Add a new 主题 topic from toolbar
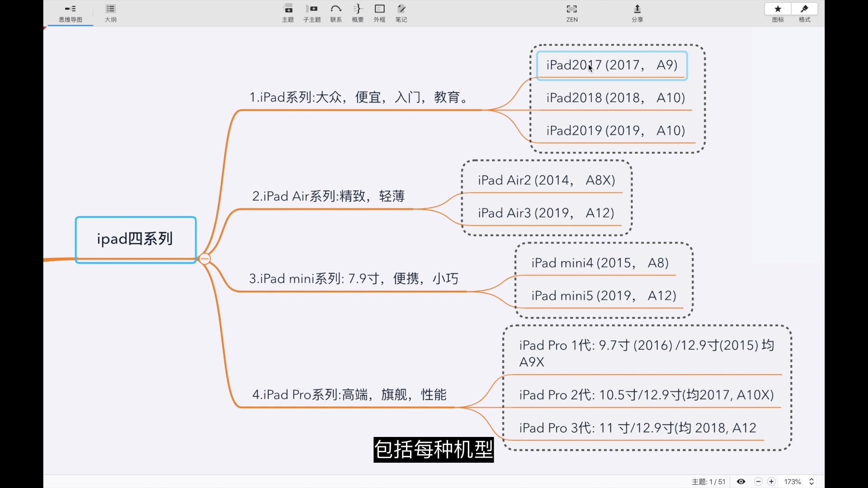 point(288,14)
